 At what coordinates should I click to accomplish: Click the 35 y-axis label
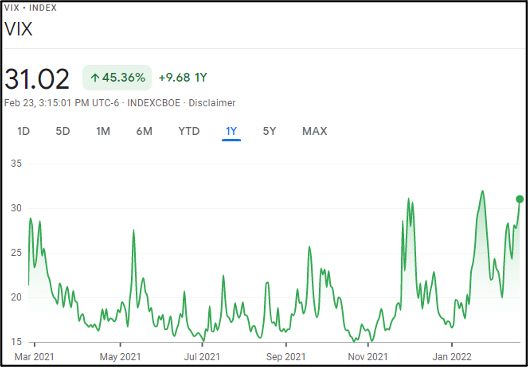(16, 164)
